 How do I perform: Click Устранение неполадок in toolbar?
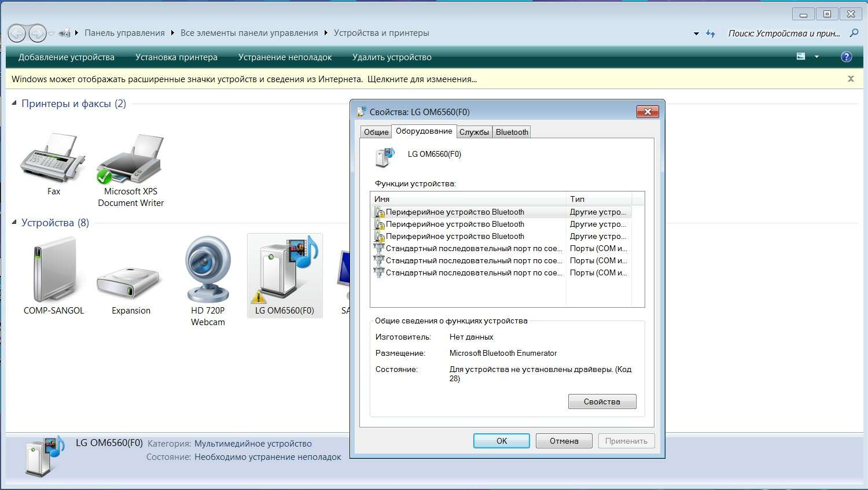(x=285, y=57)
